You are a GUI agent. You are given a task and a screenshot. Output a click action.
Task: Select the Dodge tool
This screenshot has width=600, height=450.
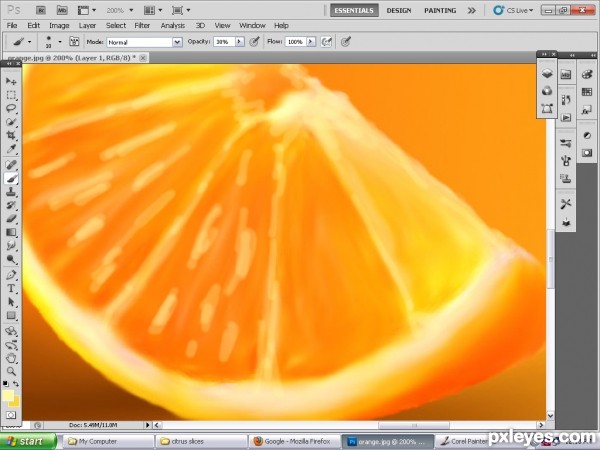(x=11, y=259)
